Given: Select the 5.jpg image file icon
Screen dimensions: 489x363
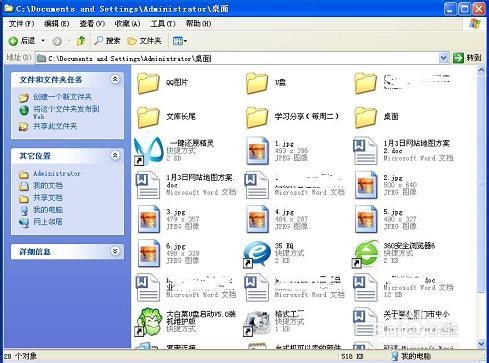Looking at the screenshot, I should click(x=366, y=219).
